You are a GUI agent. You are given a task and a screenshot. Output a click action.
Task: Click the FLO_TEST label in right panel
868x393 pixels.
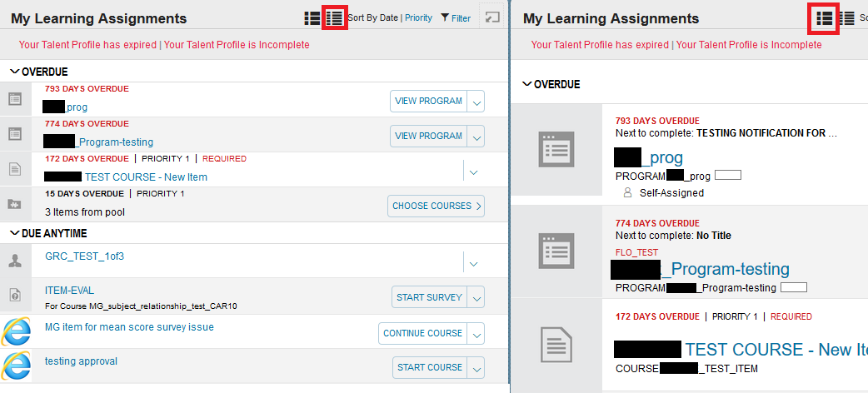tap(636, 252)
